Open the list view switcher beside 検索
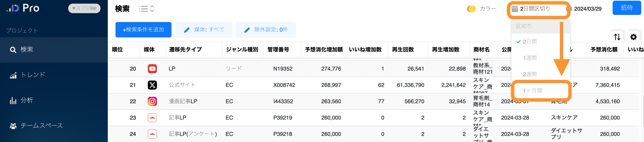The height and width of the screenshot is (142, 644). tap(146, 9)
